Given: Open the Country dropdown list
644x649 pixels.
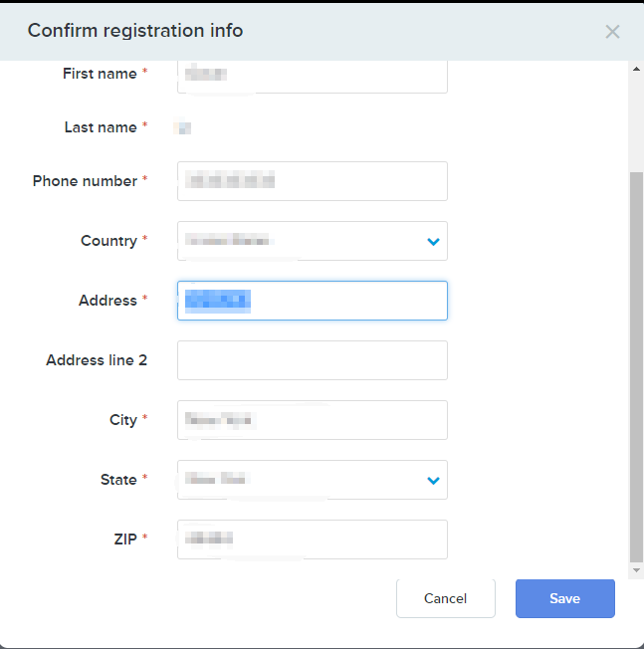Looking at the screenshot, I should click(x=299, y=241).
